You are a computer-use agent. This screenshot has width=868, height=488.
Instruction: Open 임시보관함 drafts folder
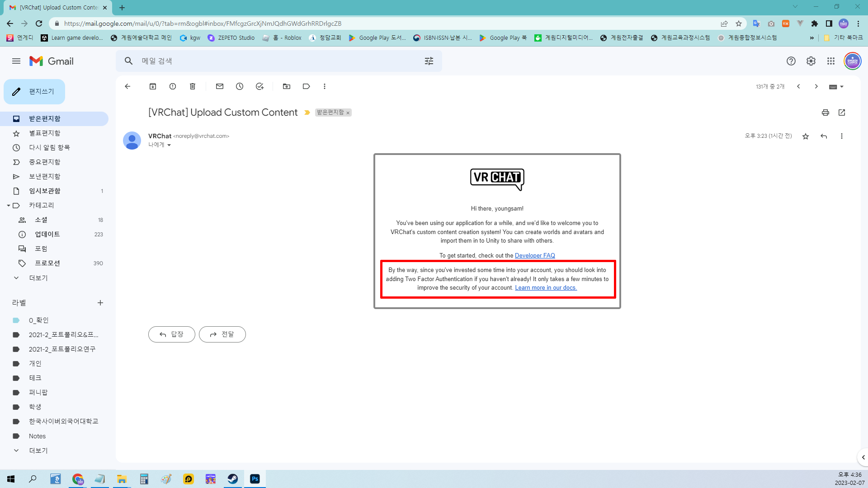(54, 191)
